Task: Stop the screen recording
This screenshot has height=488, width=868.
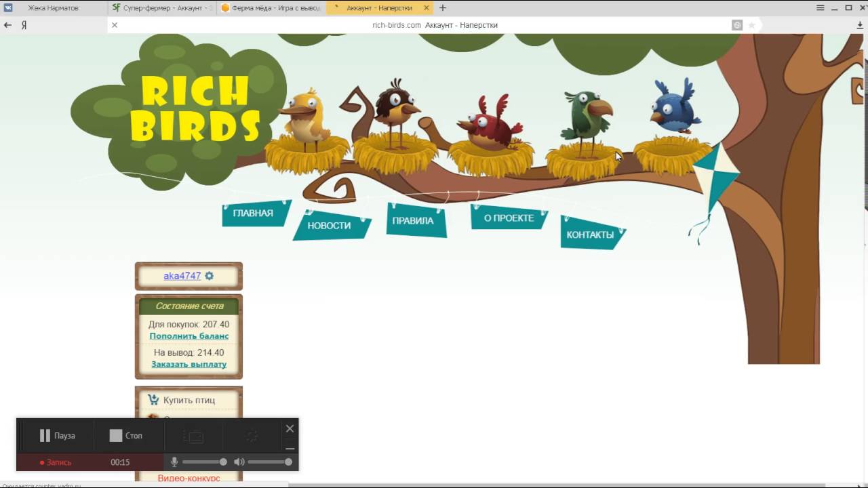Action: [x=126, y=436]
